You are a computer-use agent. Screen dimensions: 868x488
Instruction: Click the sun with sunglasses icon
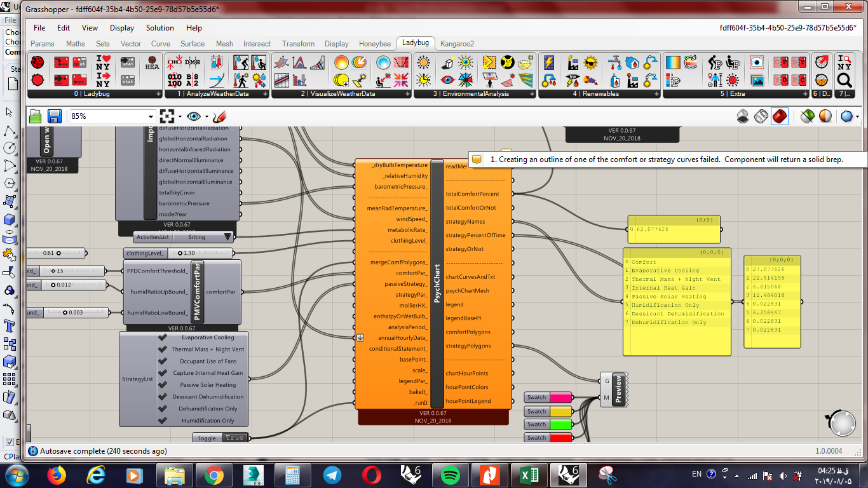(591, 62)
